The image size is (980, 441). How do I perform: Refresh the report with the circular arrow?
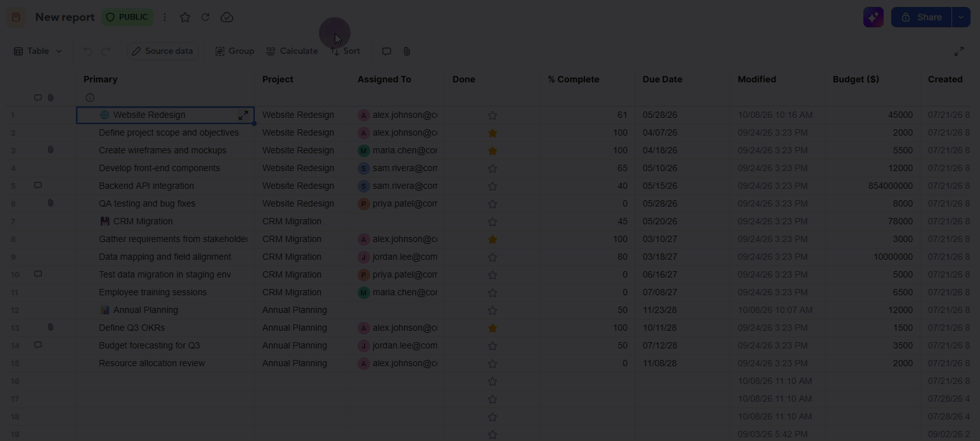click(205, 17)
